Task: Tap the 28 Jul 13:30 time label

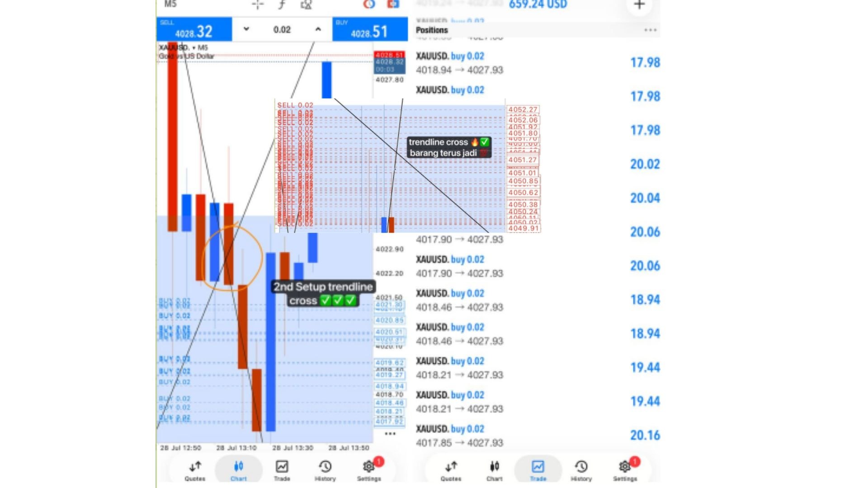Action: 292,448
